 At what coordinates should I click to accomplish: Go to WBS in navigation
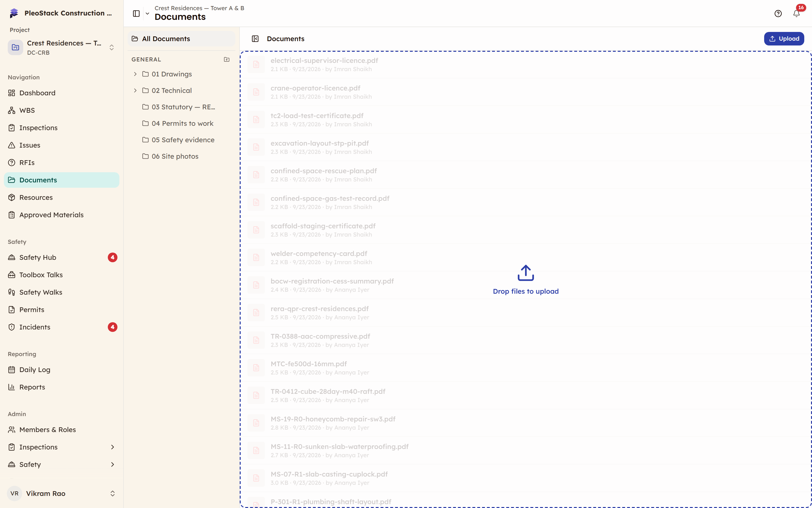(62, 110)
